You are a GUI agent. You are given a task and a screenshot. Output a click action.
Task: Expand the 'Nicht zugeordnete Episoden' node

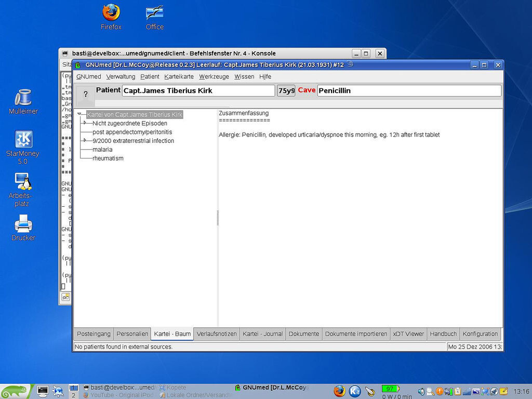[85, 123]
